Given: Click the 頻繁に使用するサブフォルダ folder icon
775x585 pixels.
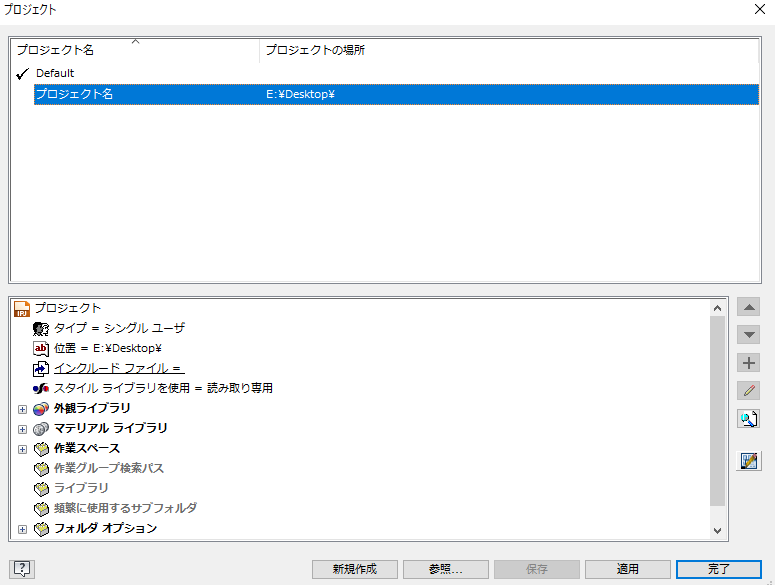Looking at the screenshot, I should pyautogui.click(x=41, y=508).
